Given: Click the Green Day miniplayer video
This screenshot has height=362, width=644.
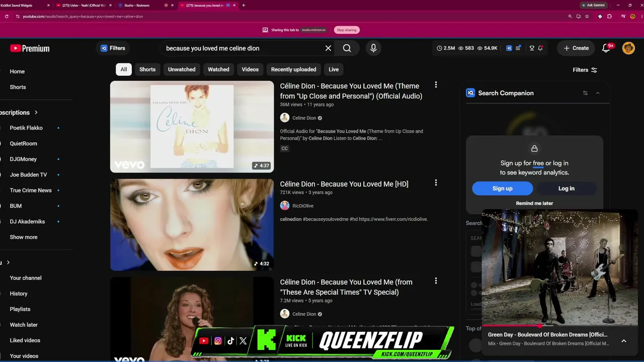Looking at the screenshot, I should pyautogui.click(x=559, y=267).
